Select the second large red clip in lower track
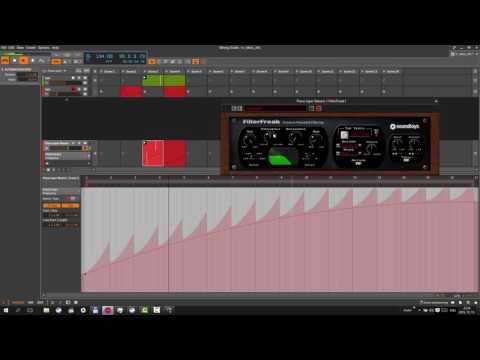This screenshot has width=480, height=360. (175, 154)
